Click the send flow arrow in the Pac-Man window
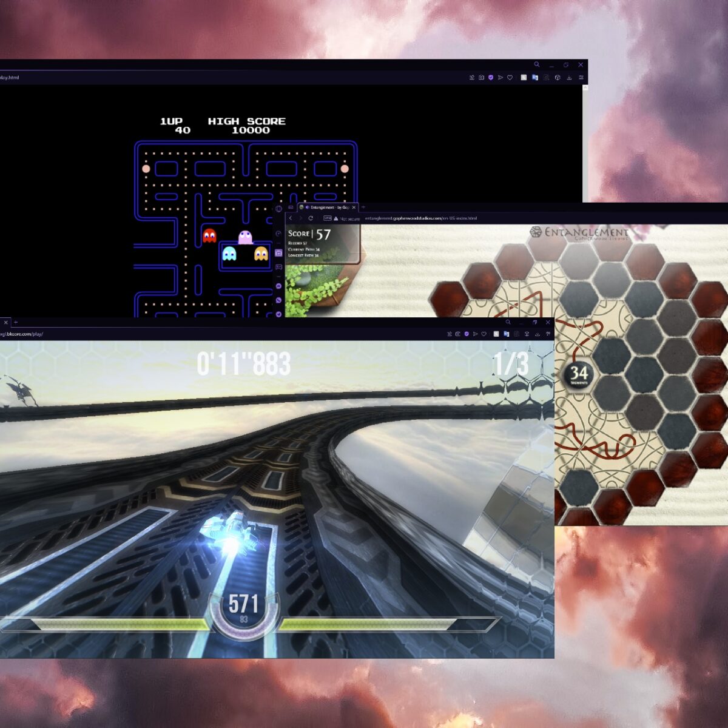This screenshot has width=728, height=728. click(500, 78)
